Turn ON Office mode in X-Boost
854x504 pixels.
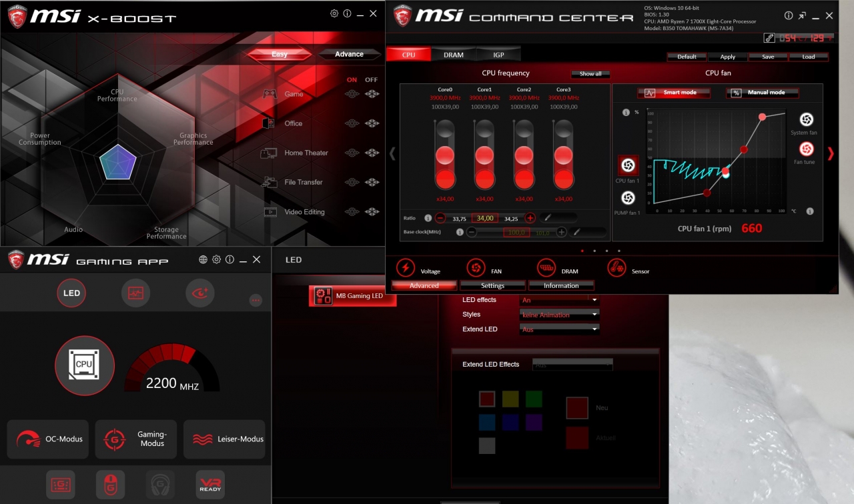(x=352, y=123)
